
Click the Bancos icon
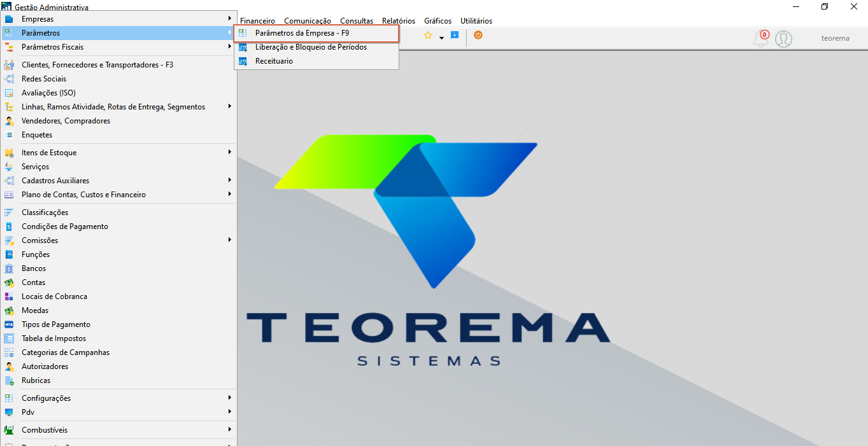click(9, 268)
